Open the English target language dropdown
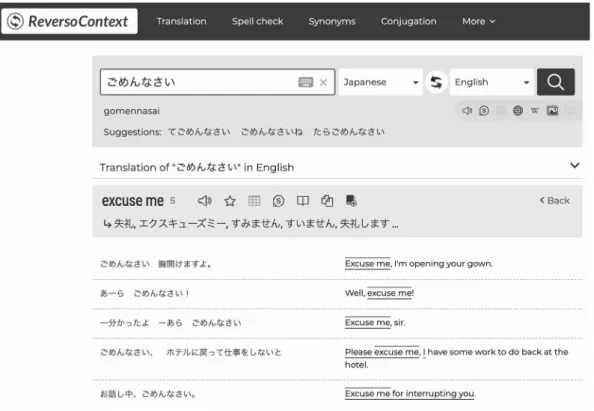This screenshot has width=594, height=411. [x=492, y=82]
